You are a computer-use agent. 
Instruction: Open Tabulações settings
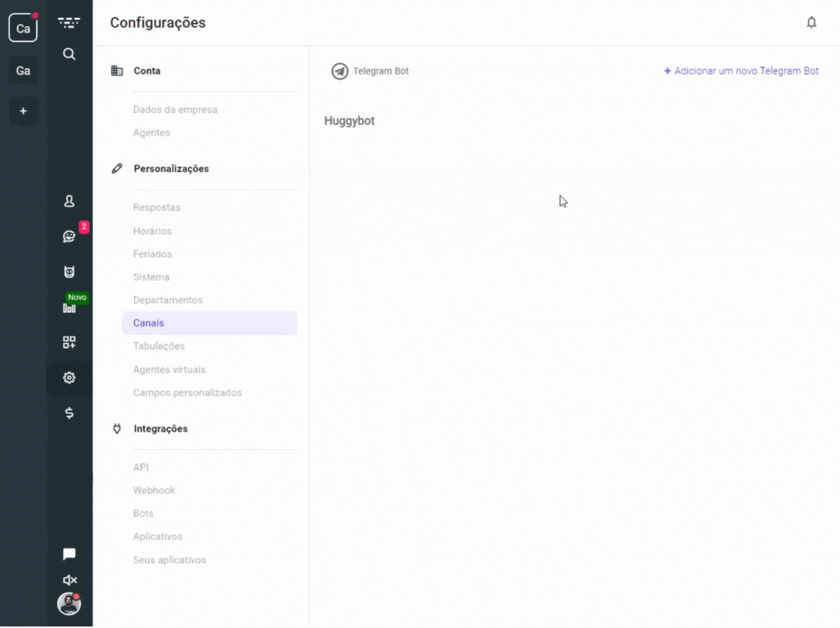click(158, 347)
